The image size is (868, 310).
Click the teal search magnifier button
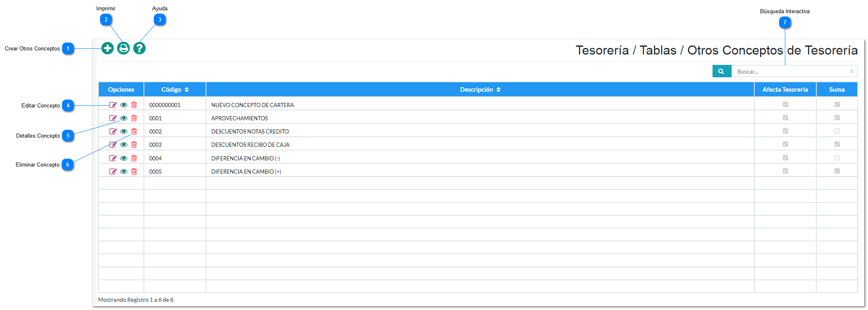coord(722,71)
